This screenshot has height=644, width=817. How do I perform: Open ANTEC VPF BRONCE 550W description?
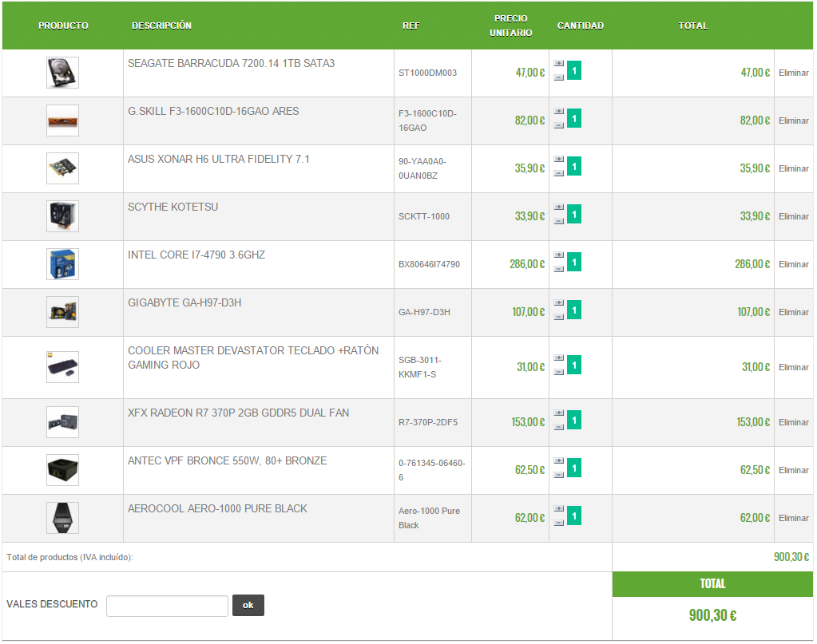click(x=227, y=461)
